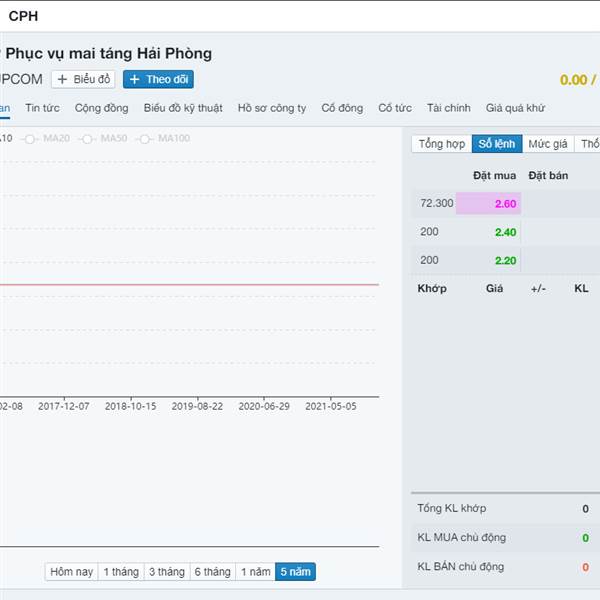Open the Biểu đồ chart button
Viewport: 600px width, 600px height.
click(83, 79)
